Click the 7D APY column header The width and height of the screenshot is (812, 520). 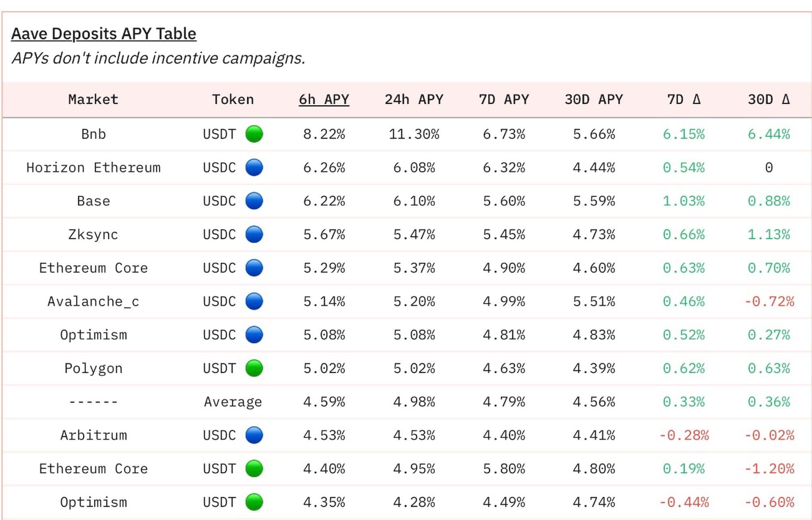click(x=504, y=99)
